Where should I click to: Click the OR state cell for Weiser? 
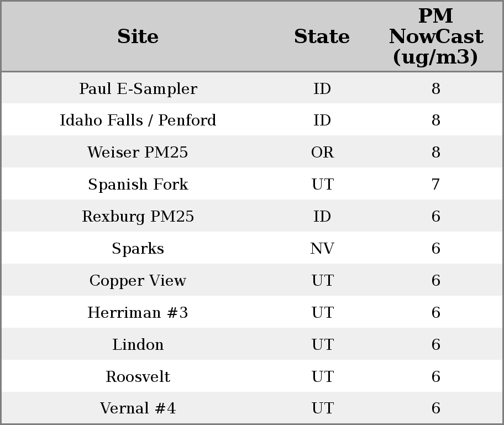(322, 153)
